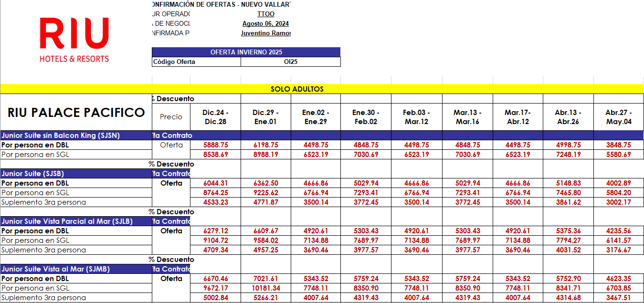Select the TTOO tour operator cell
This screenshot has height=303, width=644.
click(x=266, y=14)
